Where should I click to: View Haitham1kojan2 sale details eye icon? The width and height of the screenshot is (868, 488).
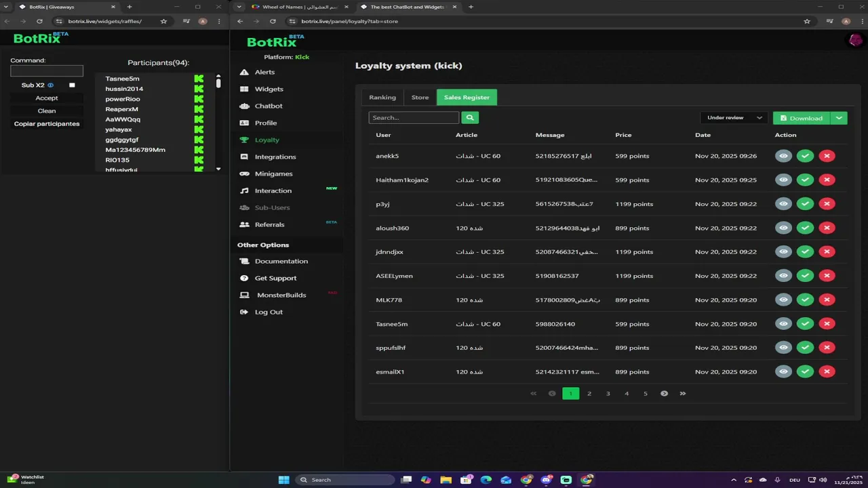tap(783, 180)
